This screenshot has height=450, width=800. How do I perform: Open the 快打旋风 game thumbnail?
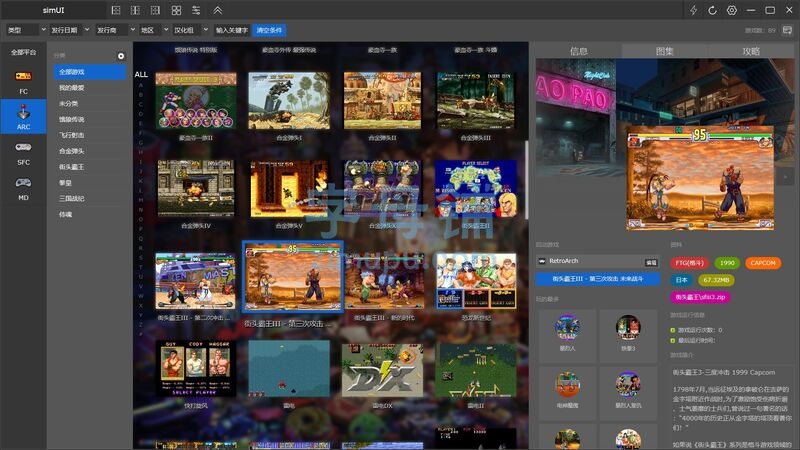(196, 369)
